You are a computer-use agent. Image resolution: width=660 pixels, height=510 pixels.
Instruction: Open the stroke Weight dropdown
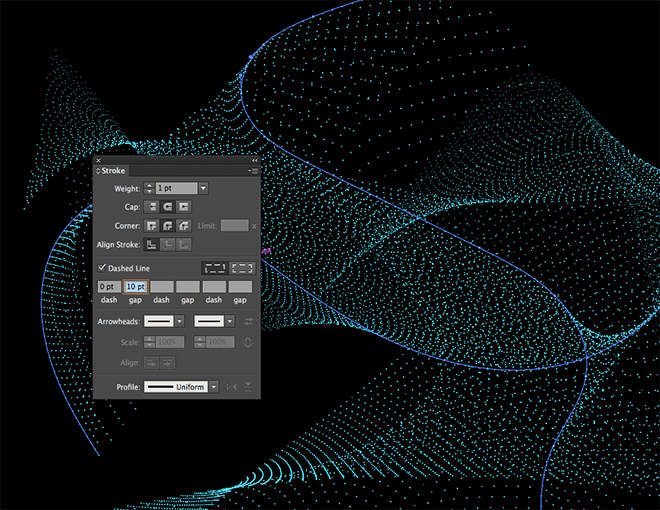203,187
